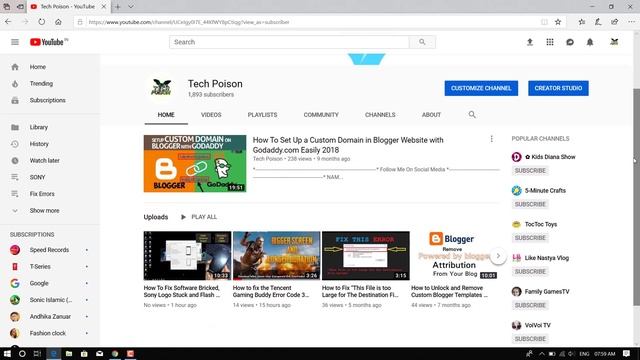640x360 pixels.
Task: Subscribe to 5-Minute Crafts
Action: click(x=530, y=204)
